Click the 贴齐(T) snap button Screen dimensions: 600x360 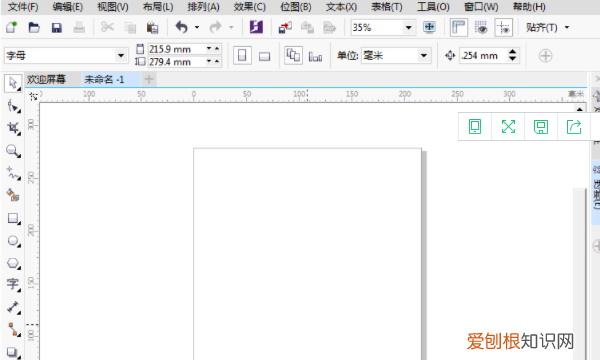(x=541, y=28)
